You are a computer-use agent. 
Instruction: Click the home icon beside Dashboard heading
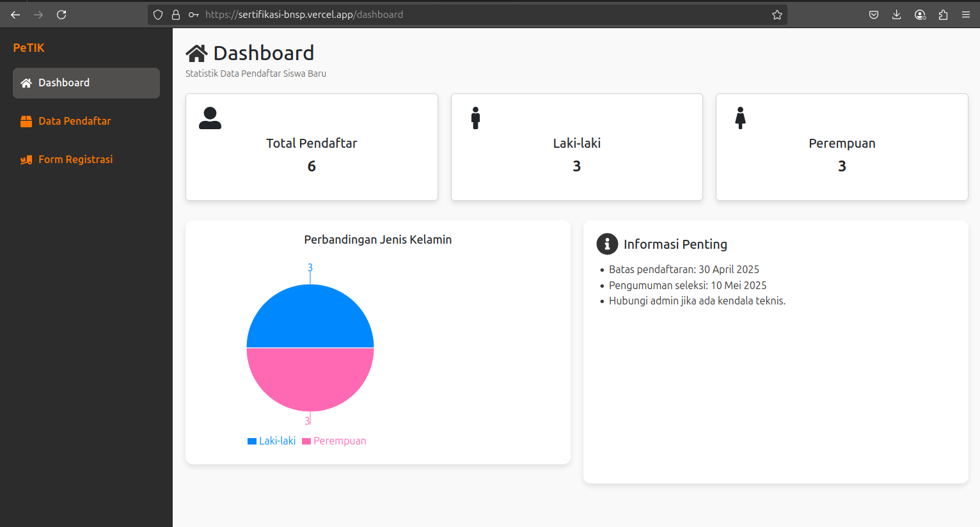[x=196, y=53]
